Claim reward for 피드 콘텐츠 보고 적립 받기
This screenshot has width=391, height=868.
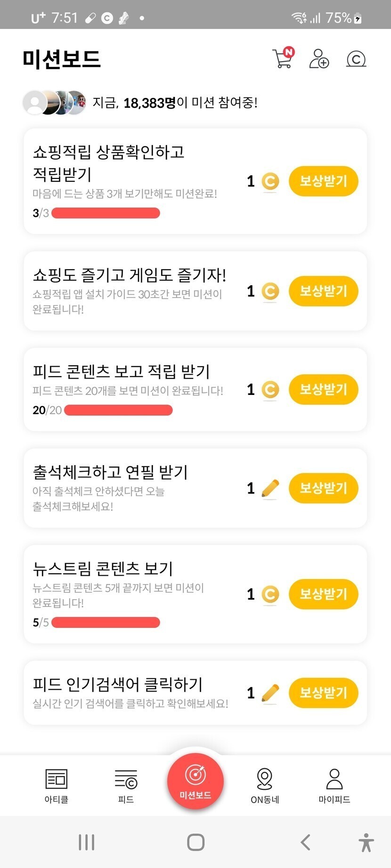point(323,389)
